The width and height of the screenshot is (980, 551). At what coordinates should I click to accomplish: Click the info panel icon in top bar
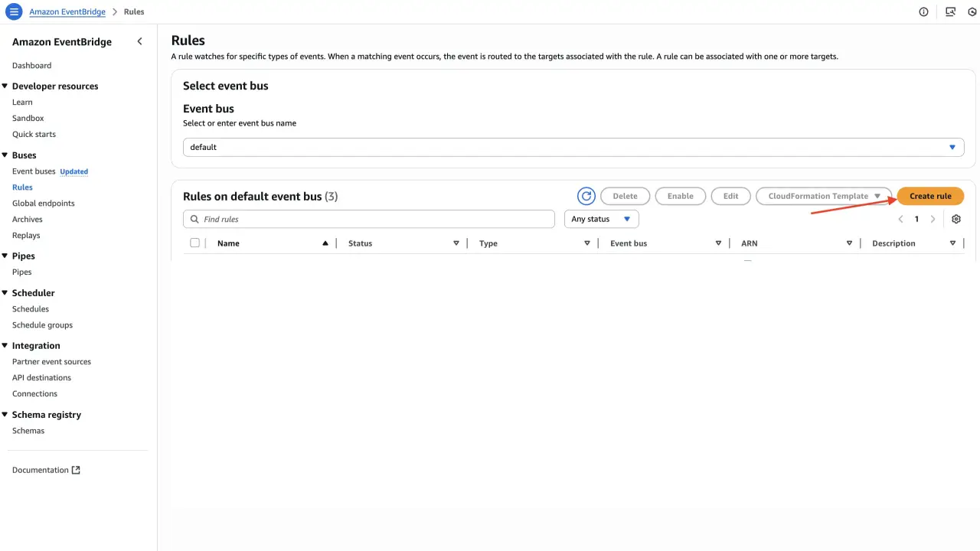(x=923, y=12)
